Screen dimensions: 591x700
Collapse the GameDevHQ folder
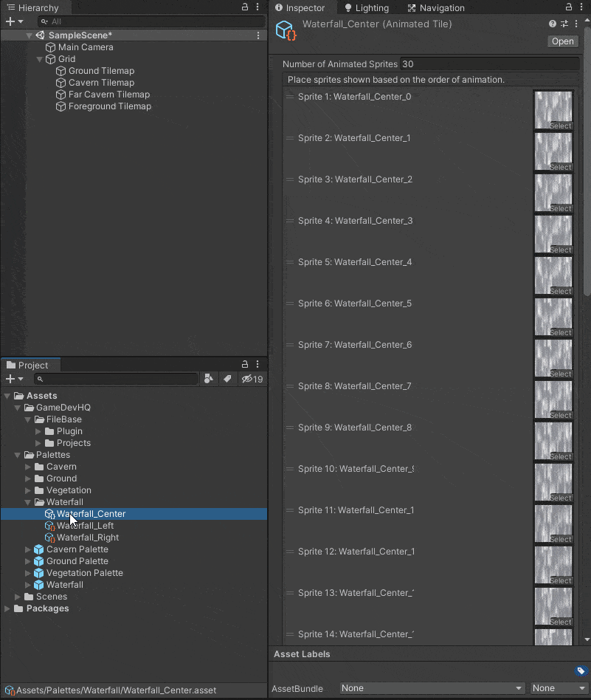coord(18,408)
